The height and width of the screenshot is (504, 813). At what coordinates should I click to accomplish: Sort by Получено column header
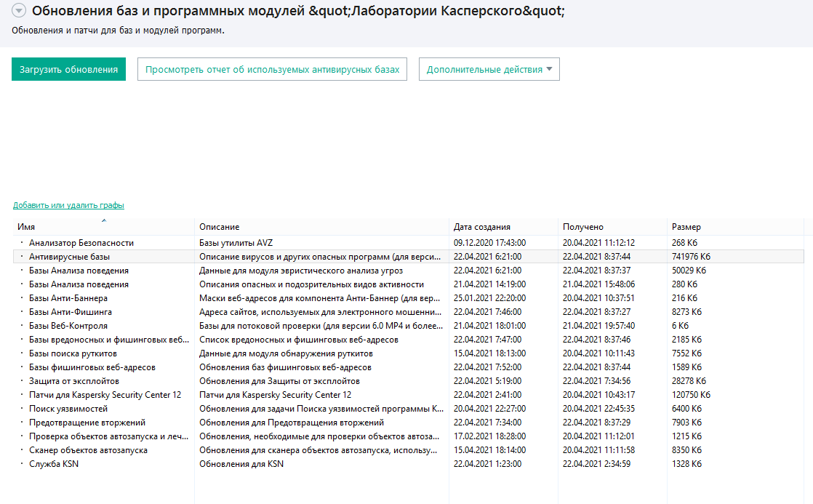point(612,227)
